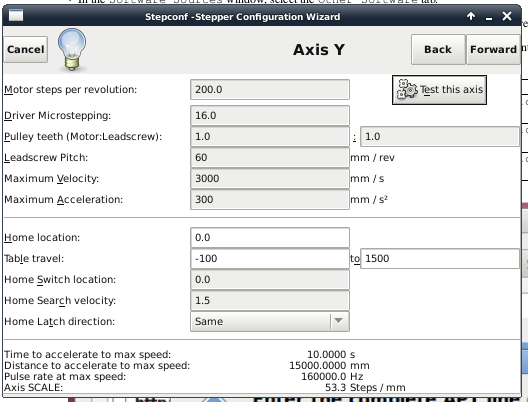Viewport: 528px width, 402px height.
Task: Click the Maximum Velocity field showing 3000
Action: click(x=270, y=178)
